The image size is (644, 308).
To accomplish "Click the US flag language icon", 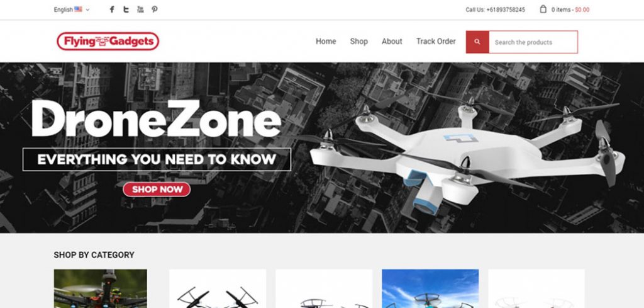I will [x=78, y=9].
